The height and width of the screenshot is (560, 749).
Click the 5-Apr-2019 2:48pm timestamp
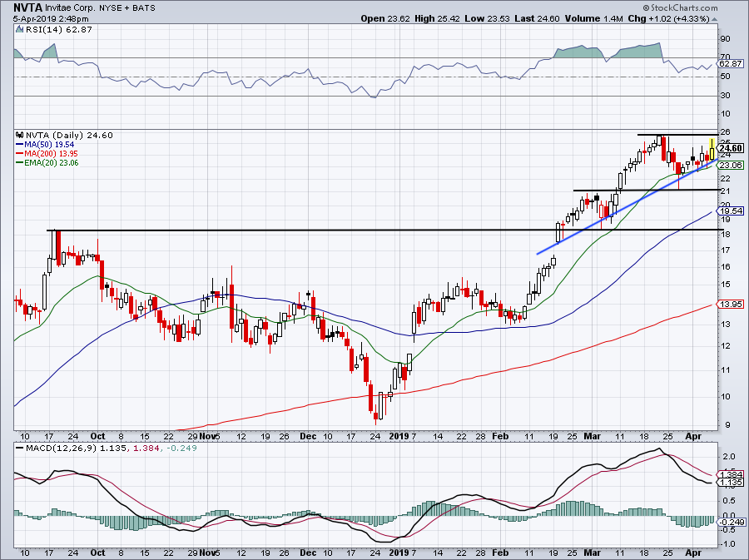[51, 18]
